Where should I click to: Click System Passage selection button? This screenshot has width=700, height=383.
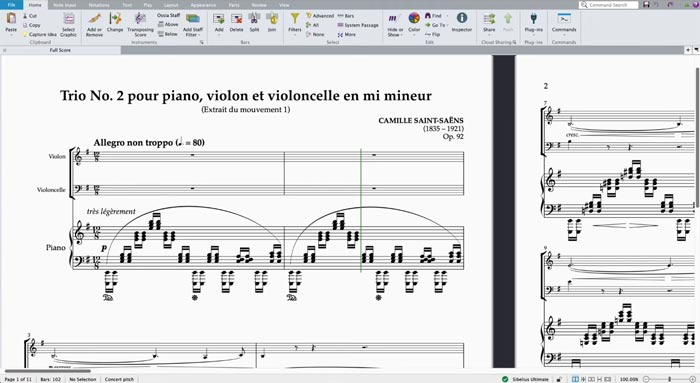[358, 25]
